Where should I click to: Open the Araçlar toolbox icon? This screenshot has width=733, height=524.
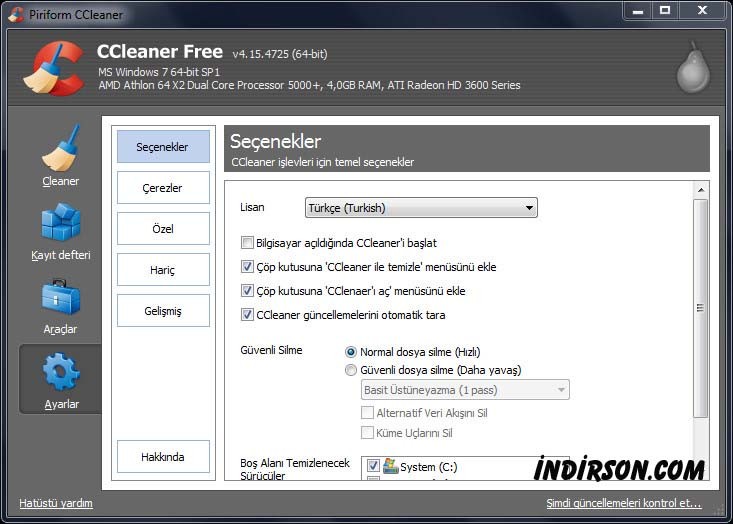click(x=61, y=297)
